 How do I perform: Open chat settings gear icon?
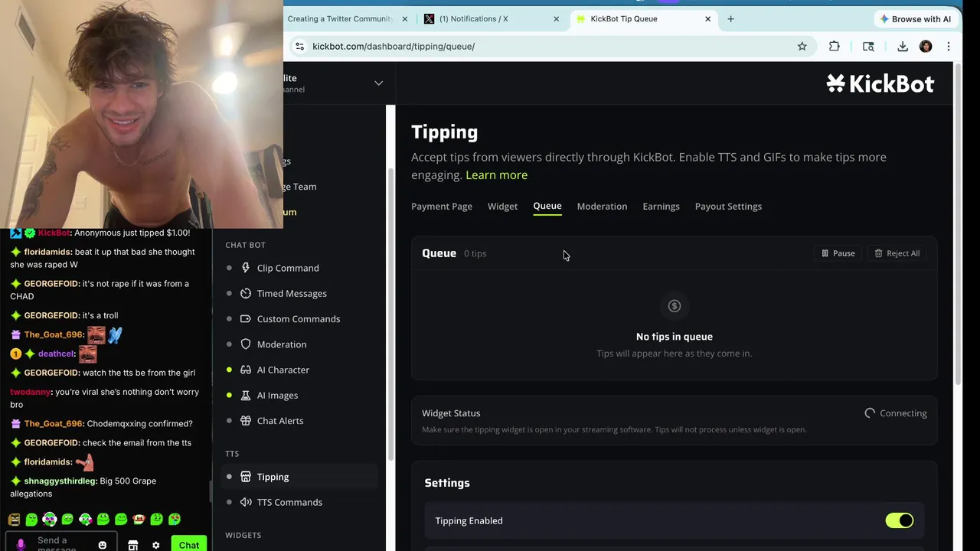point(155,546)
